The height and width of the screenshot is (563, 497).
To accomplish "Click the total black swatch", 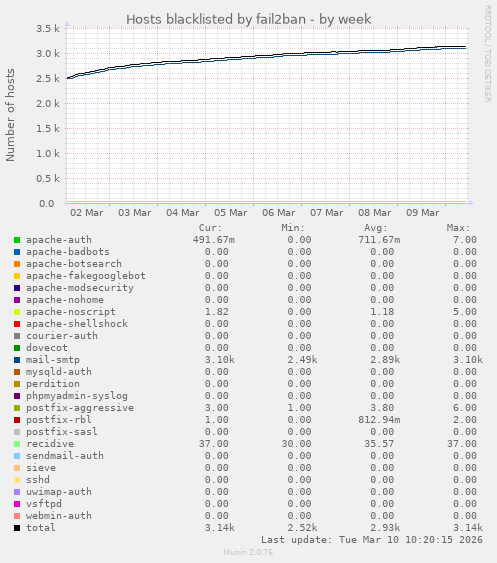I will [x=17, y=528].
